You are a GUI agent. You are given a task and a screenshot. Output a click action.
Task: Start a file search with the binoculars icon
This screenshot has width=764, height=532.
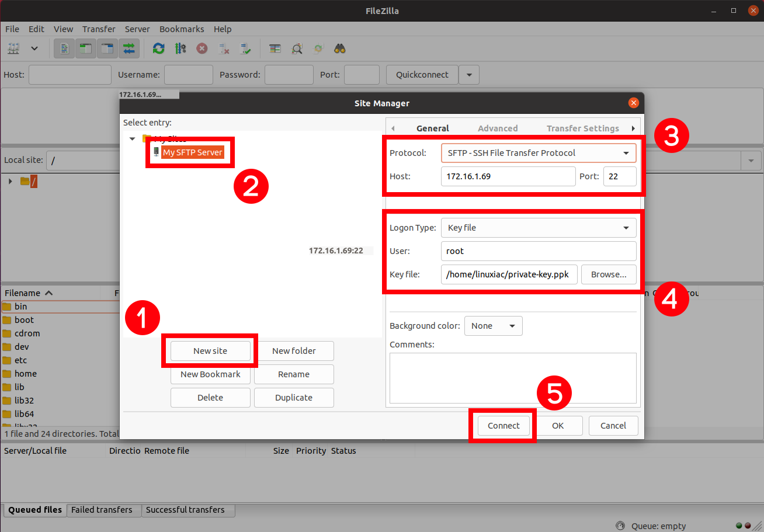click(x=339, y=48)
